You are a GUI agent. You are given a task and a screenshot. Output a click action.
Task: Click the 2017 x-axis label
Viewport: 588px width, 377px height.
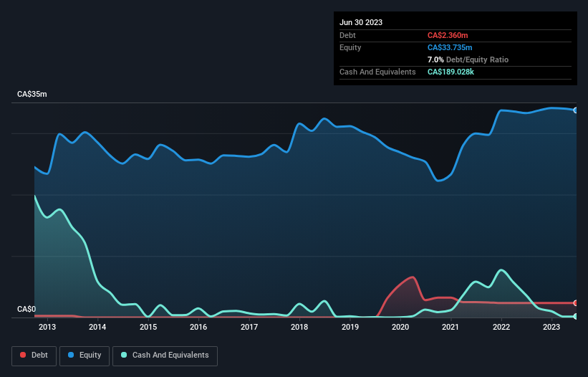(x=249, y=327)
